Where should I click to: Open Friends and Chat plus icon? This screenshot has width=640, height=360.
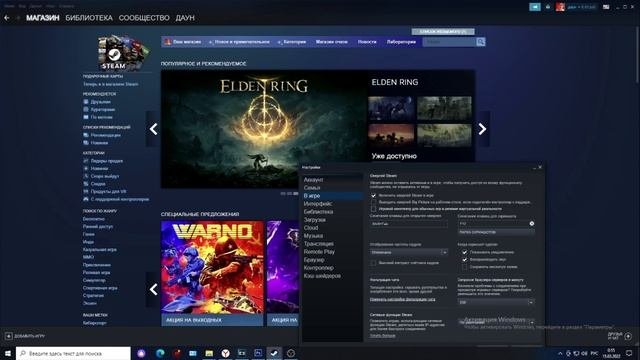click(628, 336)
